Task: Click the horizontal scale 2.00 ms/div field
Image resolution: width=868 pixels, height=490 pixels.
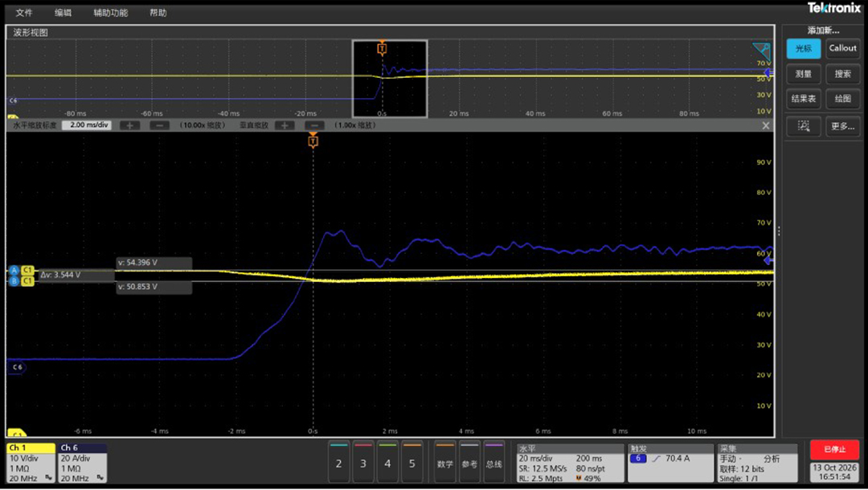Action: coord(87,125)
